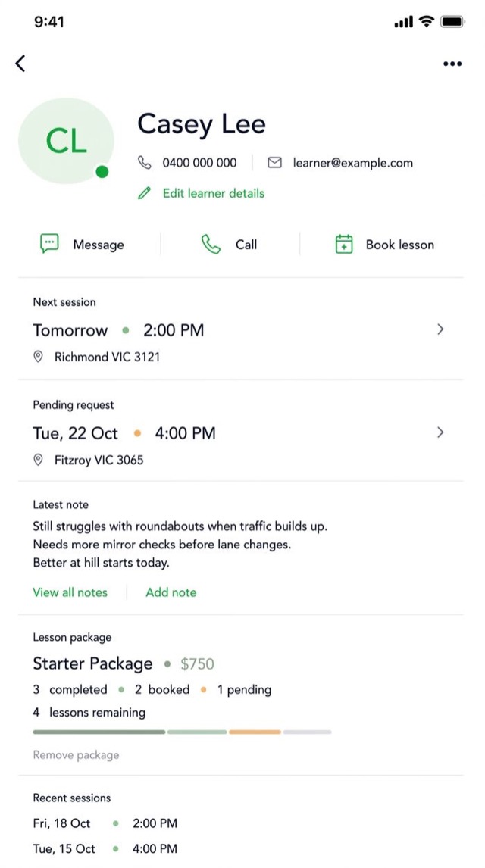Tap the Message speech bubble icon
This screenshot has width=485, height=868.
(49, 244)
